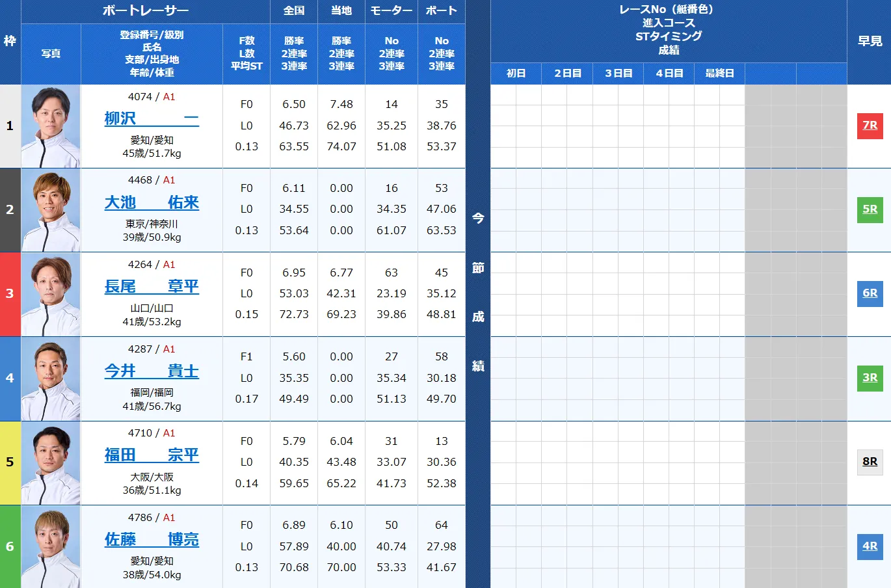Open racer 福田 宗平 profile link
The height and width of the screenshot is (588, 891).
click(x=152, y=455)
